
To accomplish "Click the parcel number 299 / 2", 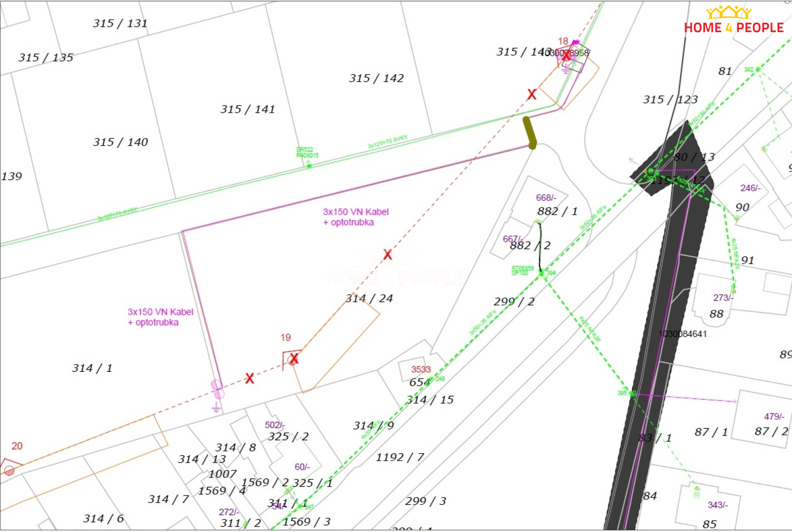I will (514, 301).
